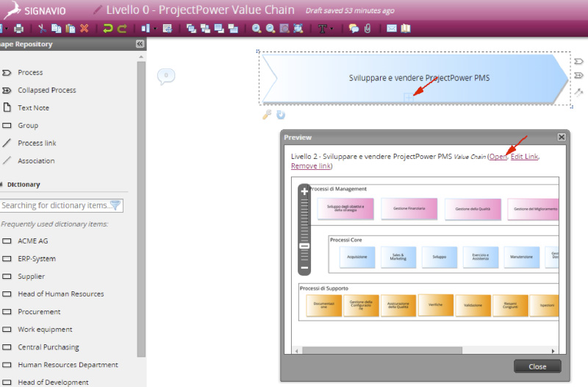This screenshot has width=588, height=387.
Task: Click the preview zoom-out minus button
Action: pos(304,268)
